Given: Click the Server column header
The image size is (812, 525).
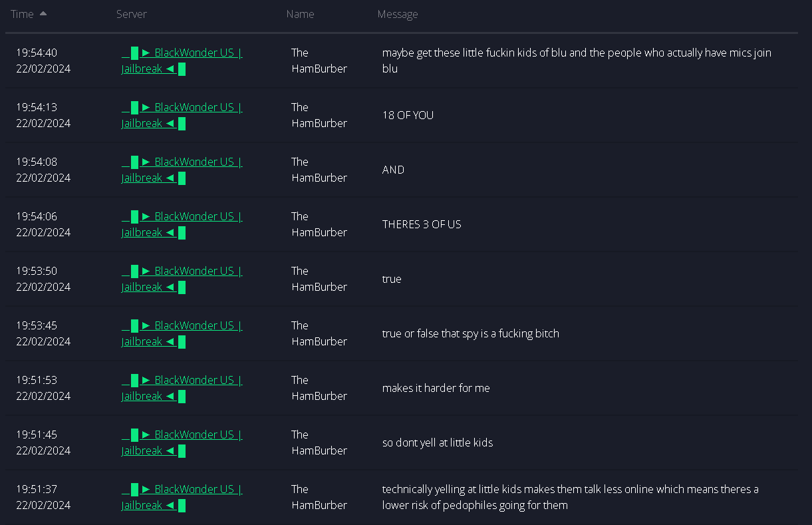Looking at the screenshot, I should pos(132,14).
